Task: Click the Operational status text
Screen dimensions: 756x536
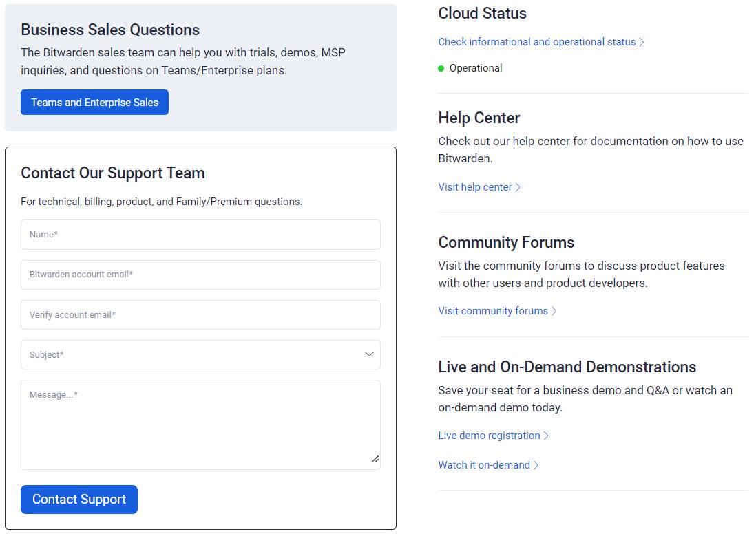Action: (476, 68)
